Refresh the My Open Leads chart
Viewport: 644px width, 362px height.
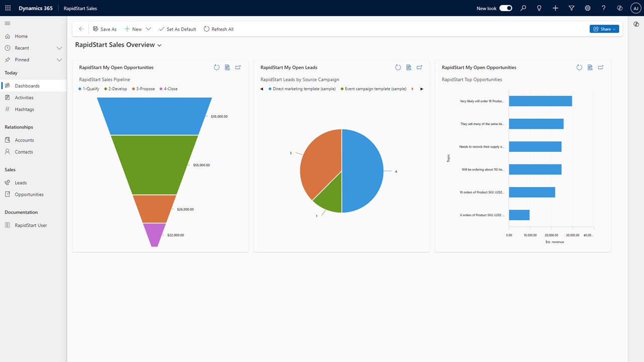(x=398, y=67)
